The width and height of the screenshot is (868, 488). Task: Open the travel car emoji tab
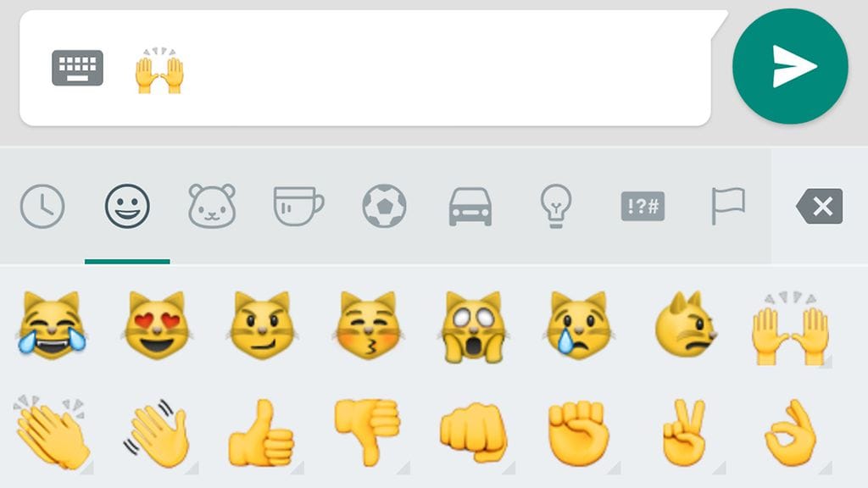(x=470, y=207)
